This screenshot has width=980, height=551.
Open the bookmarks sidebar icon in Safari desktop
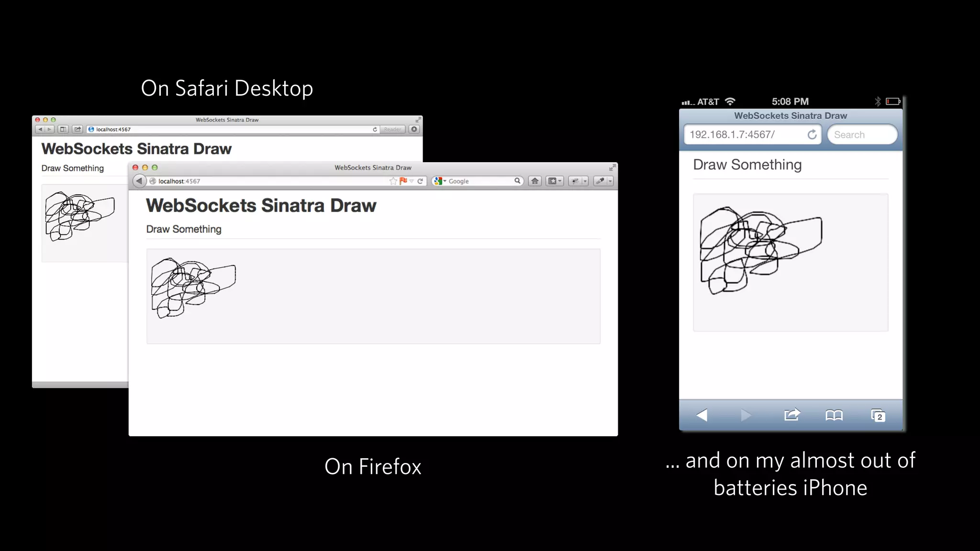63,129
